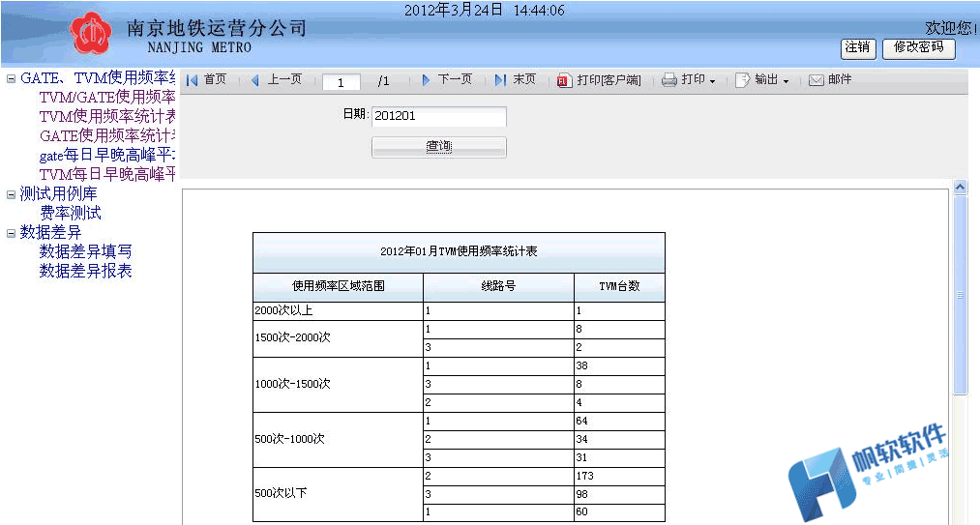The image size is (980, 525).
Task: Open 打印[客户端] client print icon
Action: click(564, 80)
